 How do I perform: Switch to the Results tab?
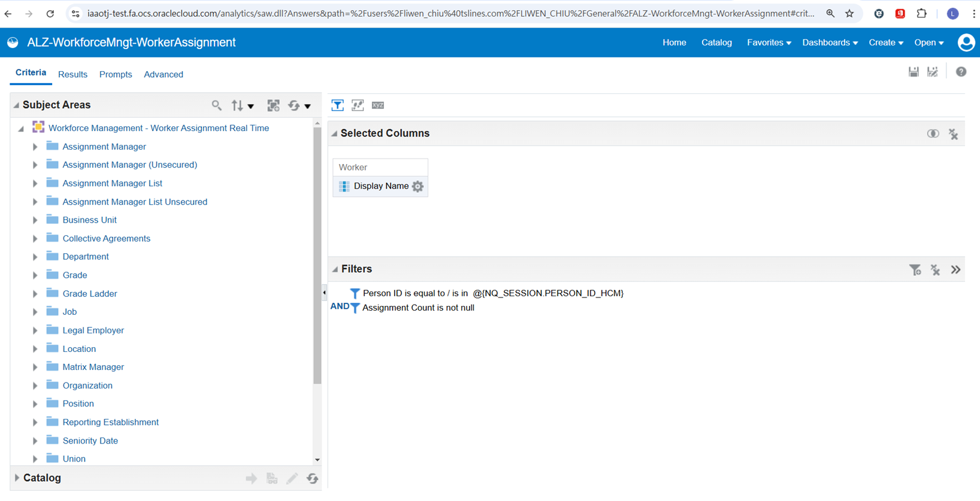pyautogui.click(x=72, y=74)
